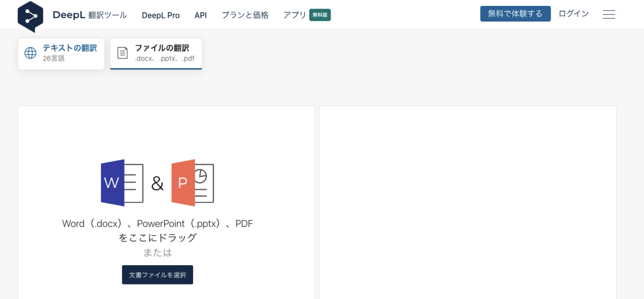Click the DeepL logo icon
This screenshot has height=299, width=644.
point(30,16)
